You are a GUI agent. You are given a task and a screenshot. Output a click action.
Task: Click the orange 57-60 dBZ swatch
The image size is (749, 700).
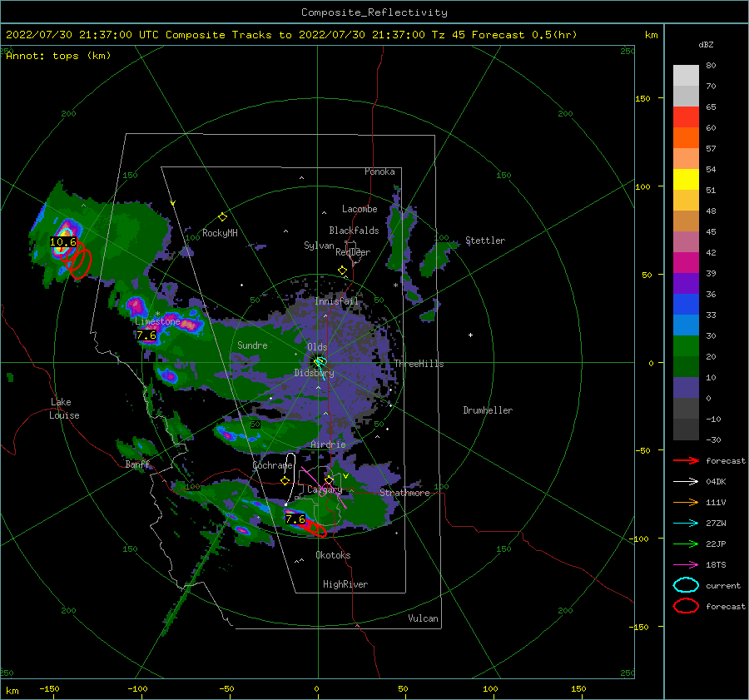click(x=686, y=138)
